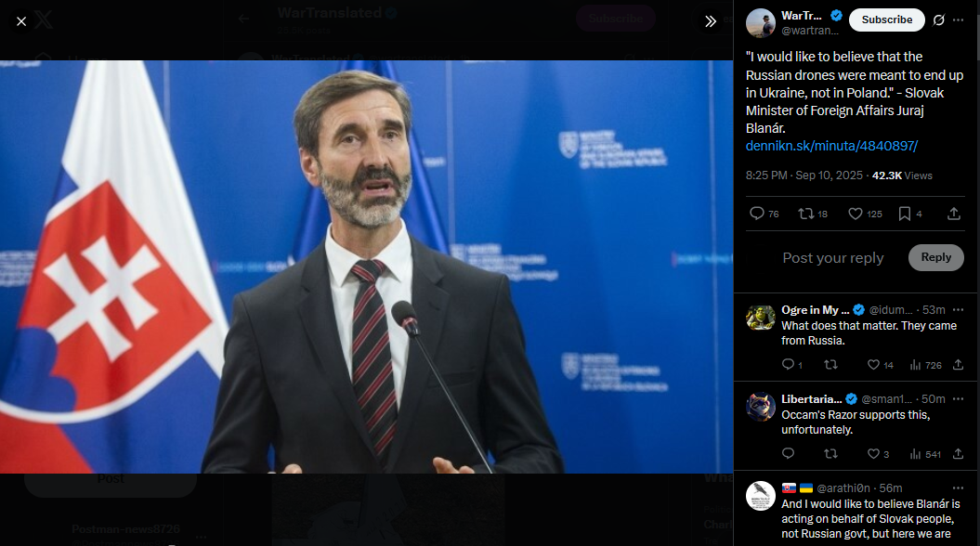Click the photo of the minister speaking
Viewport: 980px width, 546px height.
pos(366,266)
